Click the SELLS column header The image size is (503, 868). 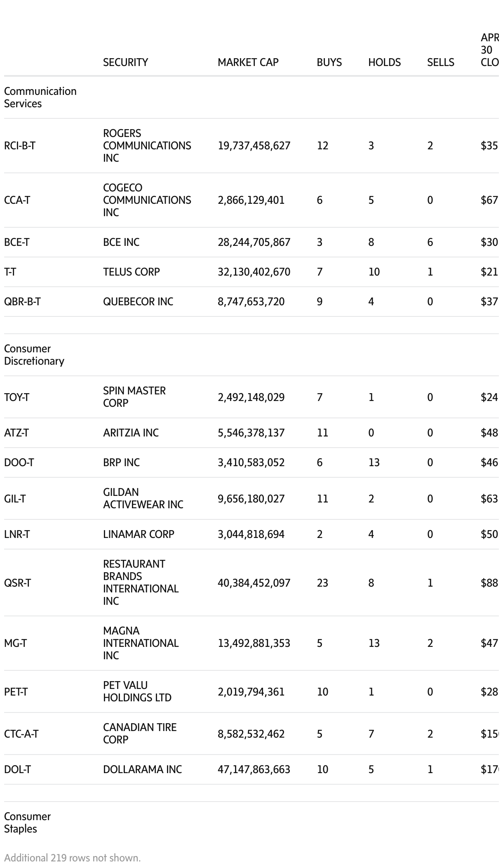tap(440, 62)
